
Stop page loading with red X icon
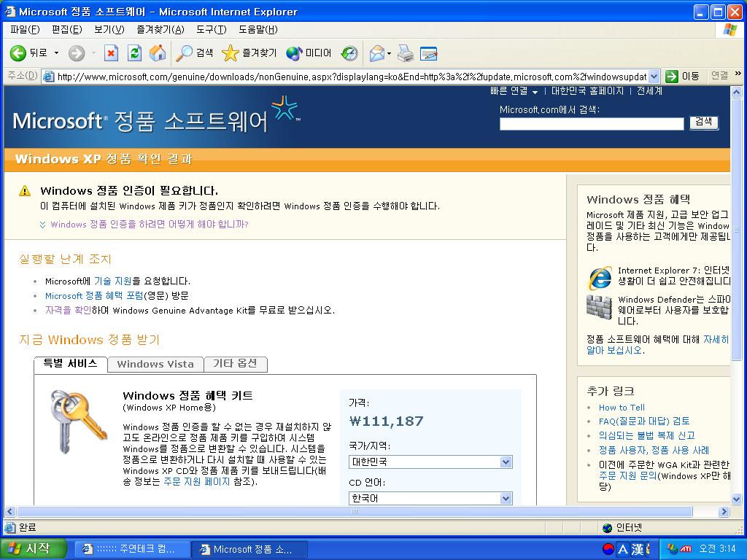111,52
